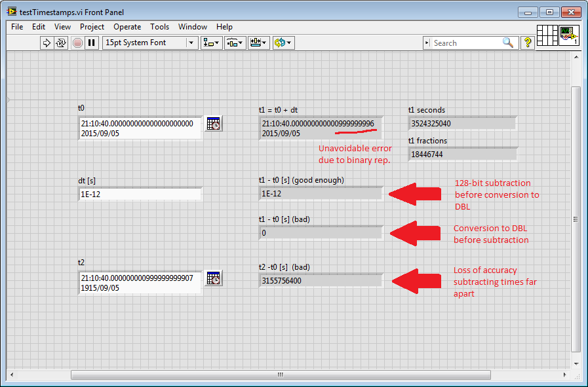Open the Distribute Objects toolbar menu
588x387 pixels.
[235, 43]
